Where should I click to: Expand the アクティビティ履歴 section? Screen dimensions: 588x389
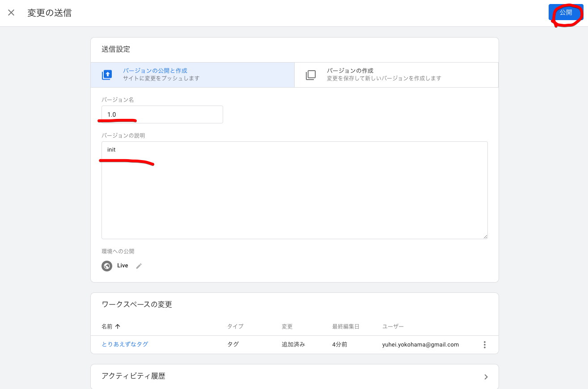click(x=486, y=376)
